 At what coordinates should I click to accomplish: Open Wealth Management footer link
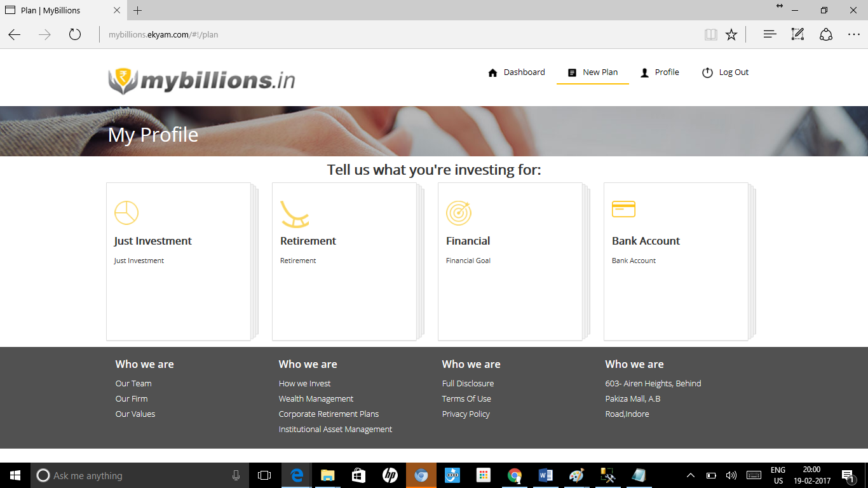pyautogui.click(x=316, y=399)
